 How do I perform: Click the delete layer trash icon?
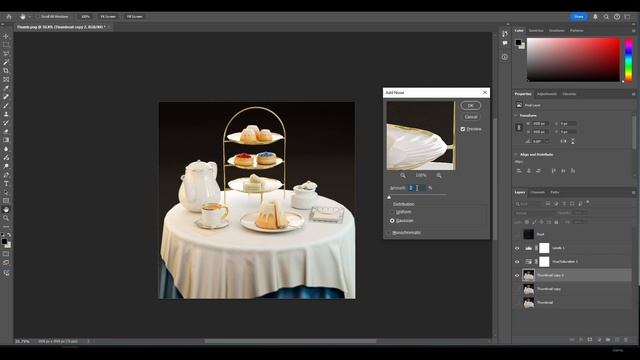(626, 340)
